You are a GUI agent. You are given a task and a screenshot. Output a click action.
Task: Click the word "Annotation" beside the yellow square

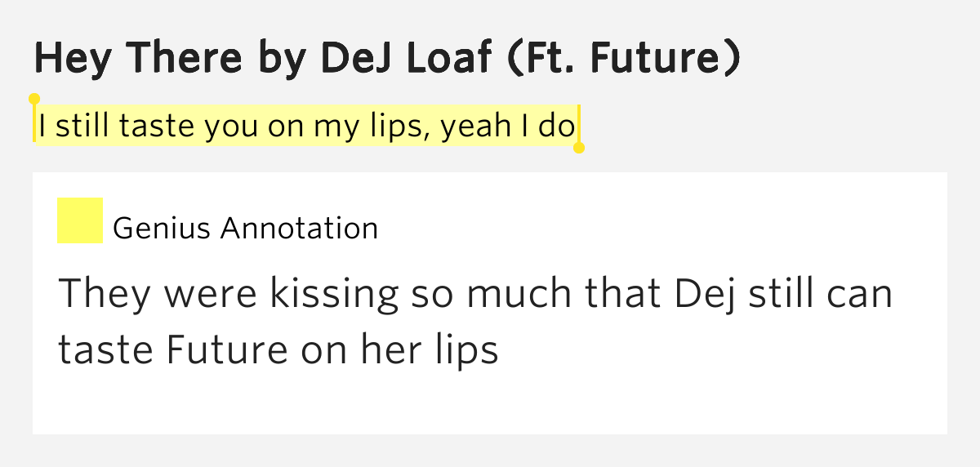(300, 229)
